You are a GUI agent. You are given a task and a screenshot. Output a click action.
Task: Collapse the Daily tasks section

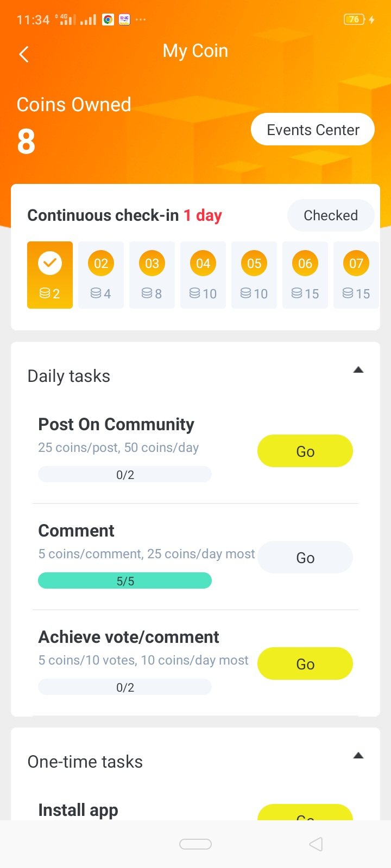click(358, 370)
